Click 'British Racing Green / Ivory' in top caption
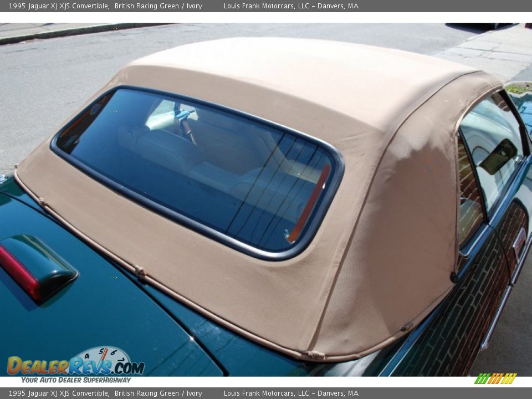The height and width of the screenshot is (399, 532). (158, 6)
